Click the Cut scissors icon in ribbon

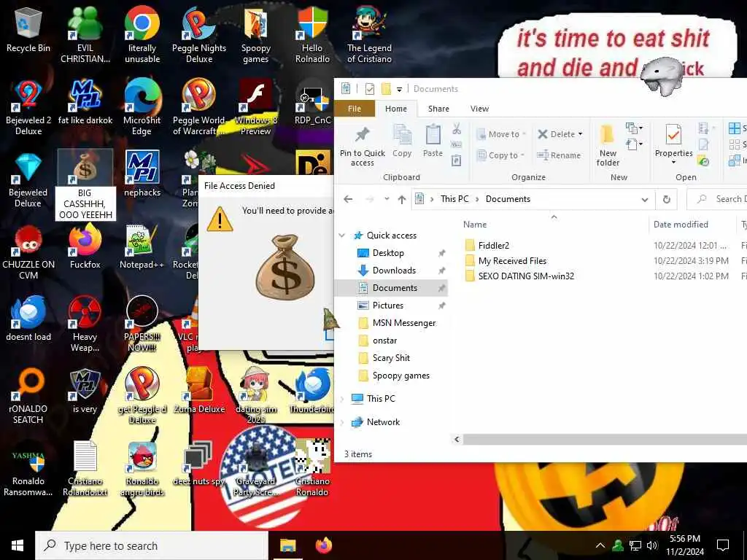[457, 128]
